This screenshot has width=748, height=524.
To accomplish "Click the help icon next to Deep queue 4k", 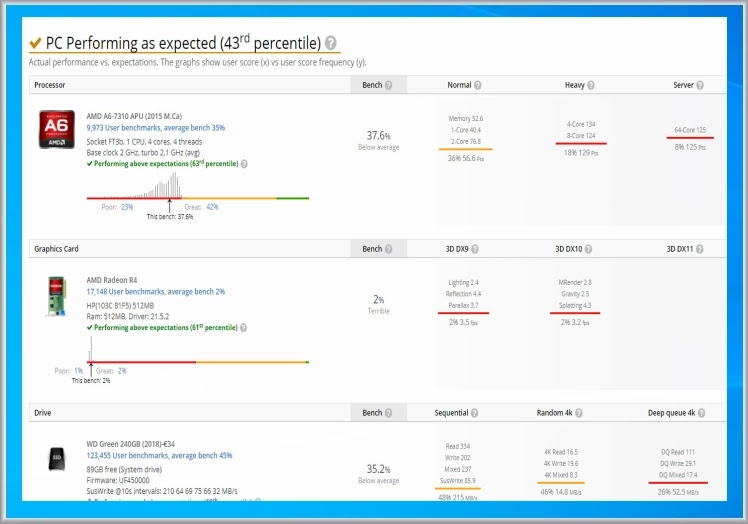I will coord(701,413).
